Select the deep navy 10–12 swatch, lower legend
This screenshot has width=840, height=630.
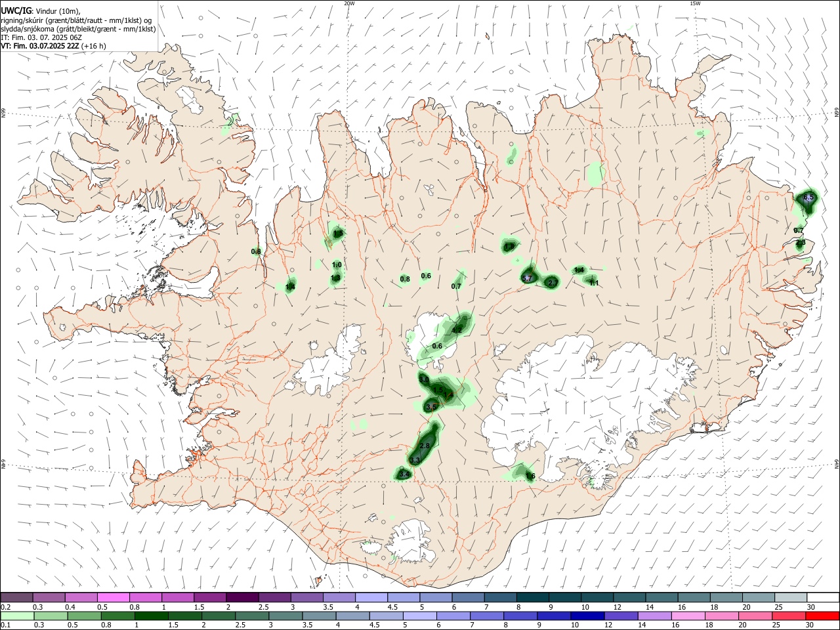coord(587,616)
